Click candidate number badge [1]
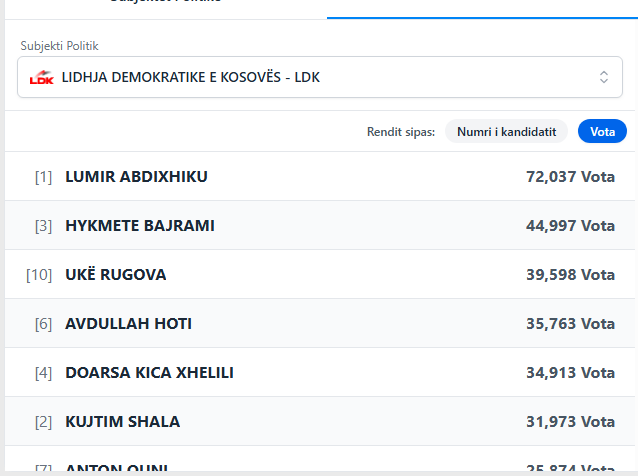The image size is (638, 476). (x=43, y=177)
